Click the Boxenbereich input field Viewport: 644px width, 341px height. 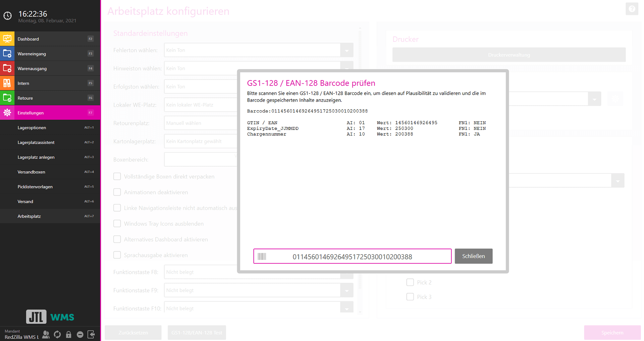coord(201,159)
